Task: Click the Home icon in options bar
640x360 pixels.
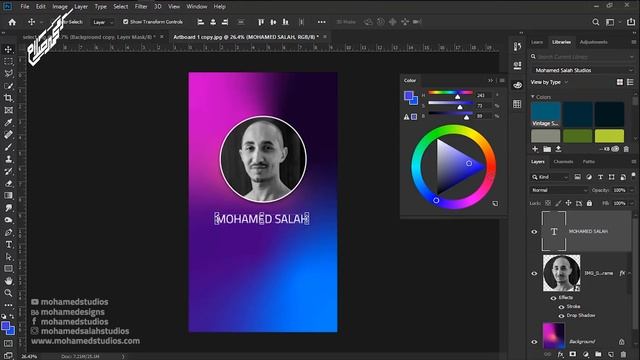Action: (12, 22)
